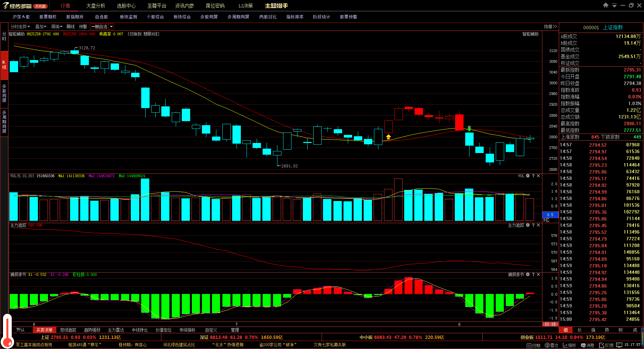Click the orange buy signal arrow on chart
Screen dimensions: 644x349
[x=388, y=137]
